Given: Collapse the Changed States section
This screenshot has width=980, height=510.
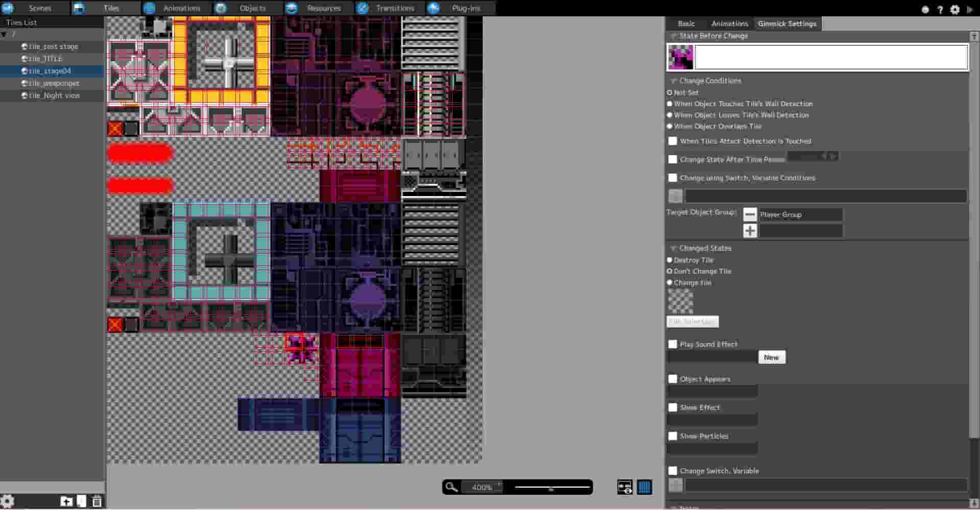Looking at the screenshot, I should (x=674, y=248).
